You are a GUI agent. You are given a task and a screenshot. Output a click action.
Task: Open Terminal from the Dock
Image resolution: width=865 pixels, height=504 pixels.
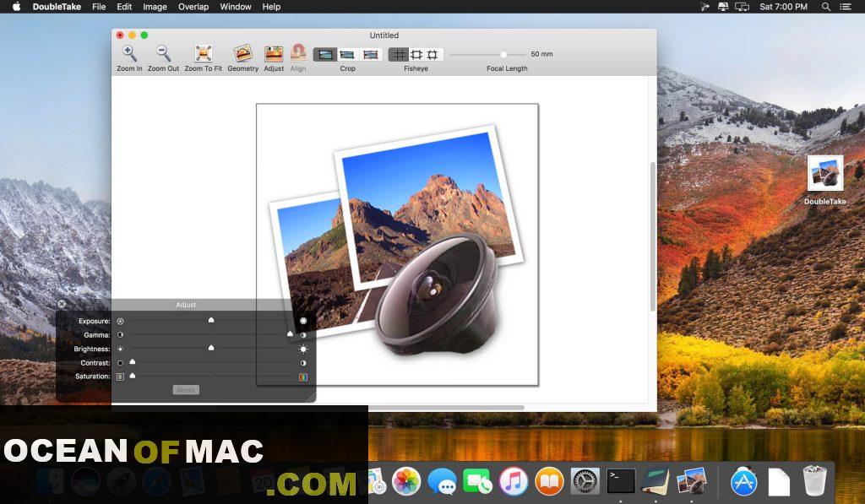coord(621,481)
